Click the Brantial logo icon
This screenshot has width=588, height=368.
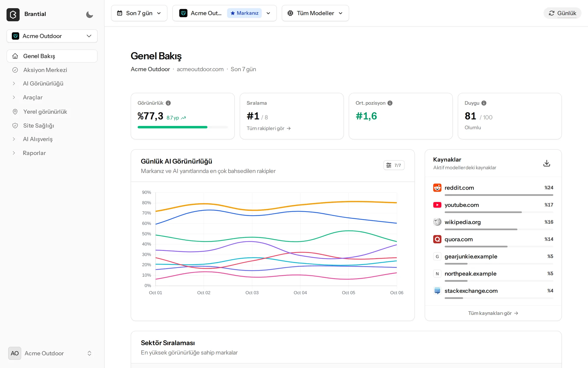pos(13,14)
